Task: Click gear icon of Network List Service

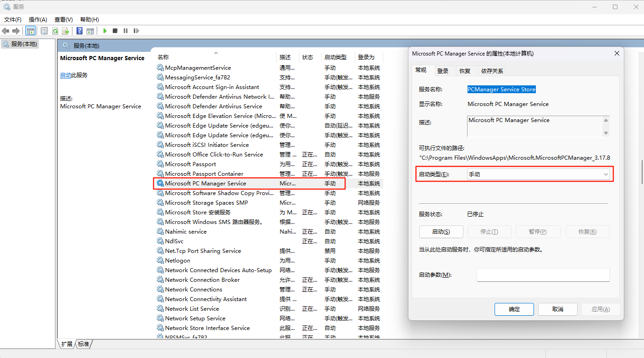Action: tap(160, 308)
